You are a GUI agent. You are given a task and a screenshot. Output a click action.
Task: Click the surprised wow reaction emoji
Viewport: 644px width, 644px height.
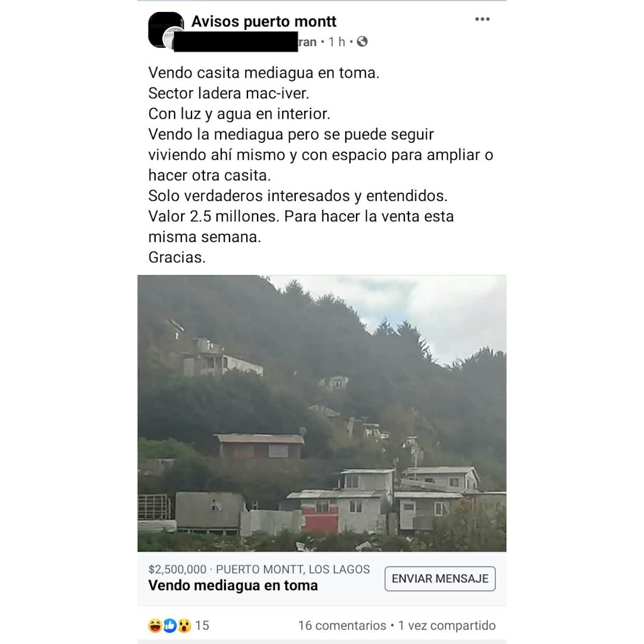184,626
